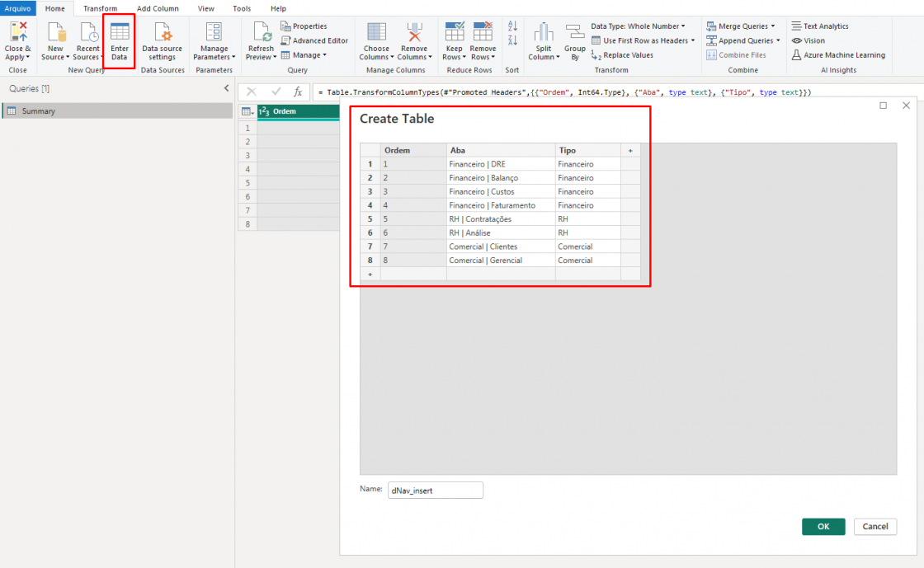Click the Group By icon
Image resolution: width=924 pixels, height=568 pixels.
(x=575, y=33)
